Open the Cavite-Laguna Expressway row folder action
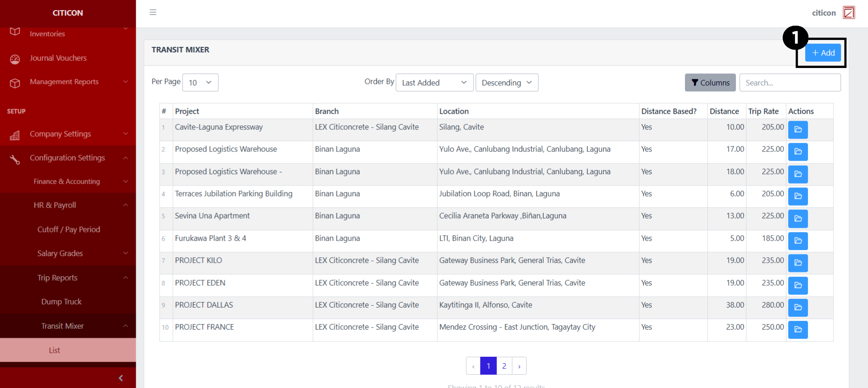Image resolution: width=868 pixels, height=388 pixels. (798, 129)
